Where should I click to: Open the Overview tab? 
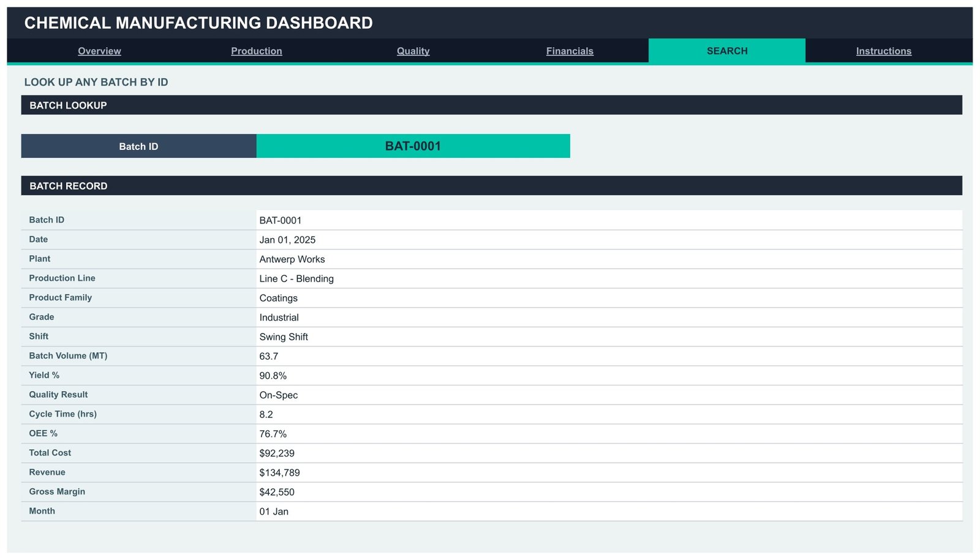(99, 51)
